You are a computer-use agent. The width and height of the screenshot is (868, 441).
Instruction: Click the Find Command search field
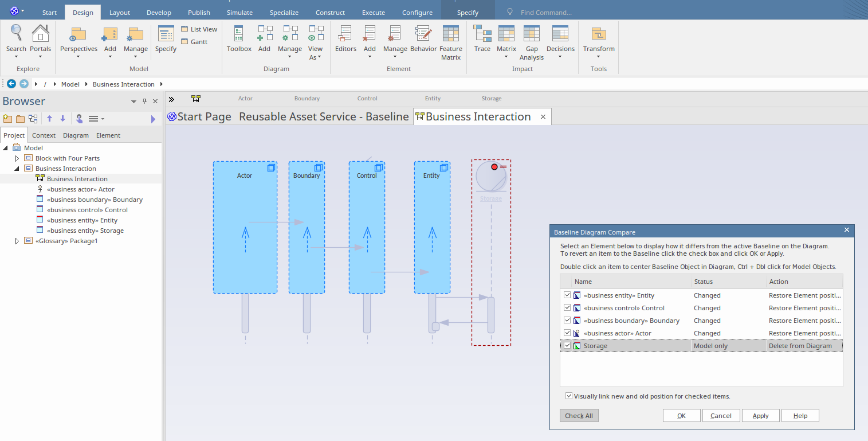click(546, 13)
